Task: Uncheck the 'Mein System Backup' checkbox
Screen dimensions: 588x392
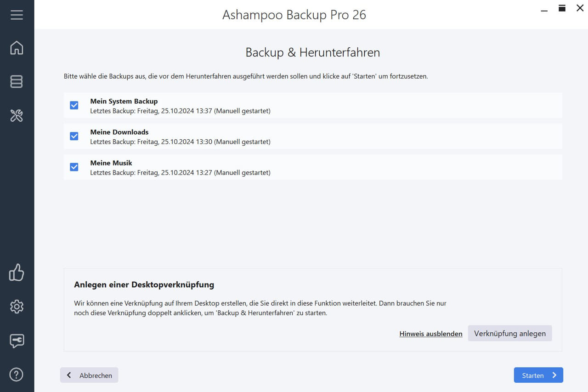Action: (x=74, y=105)
